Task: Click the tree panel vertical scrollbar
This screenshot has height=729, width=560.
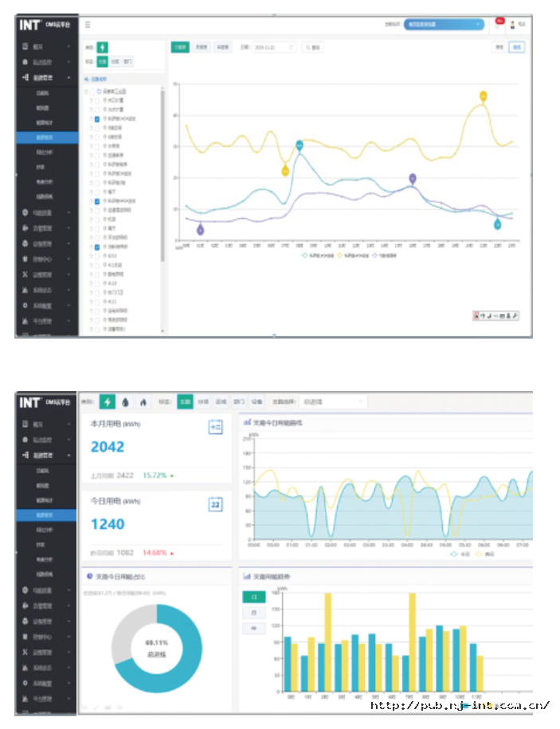Action: point(163,177)
